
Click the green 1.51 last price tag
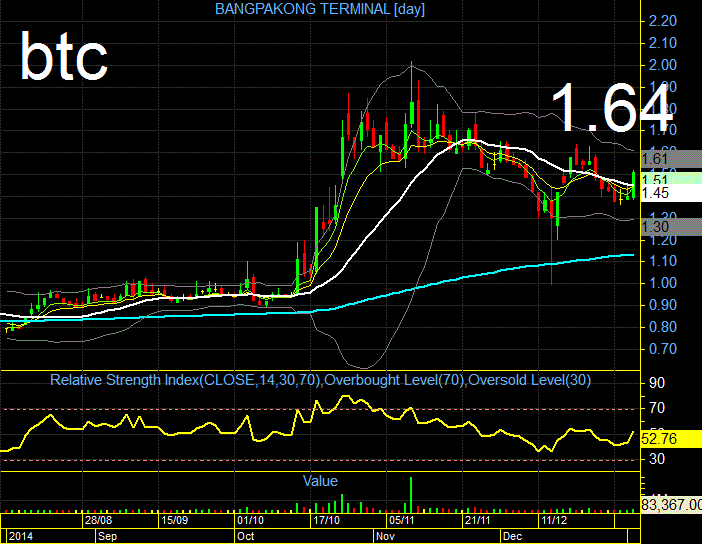click(671, 178)
